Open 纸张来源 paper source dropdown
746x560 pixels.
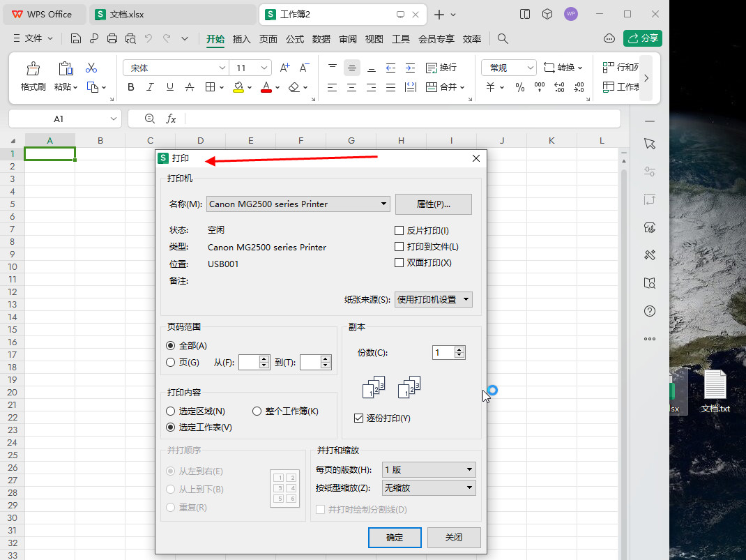tap(434, 300)
